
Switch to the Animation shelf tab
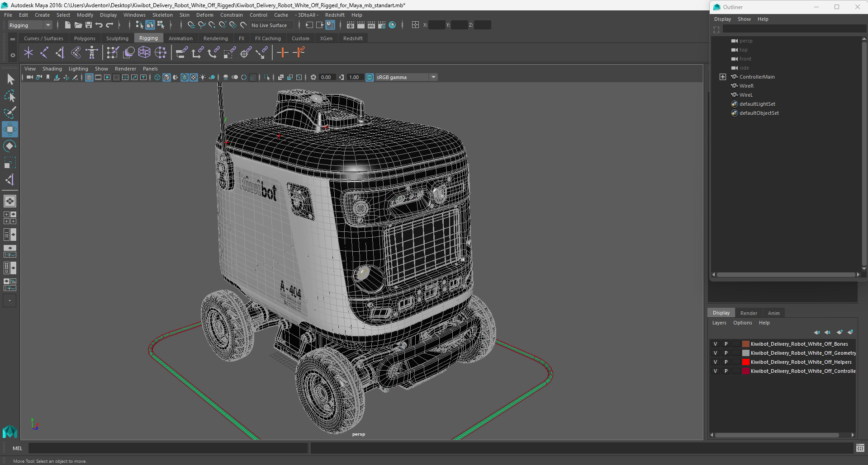[180, 38]
